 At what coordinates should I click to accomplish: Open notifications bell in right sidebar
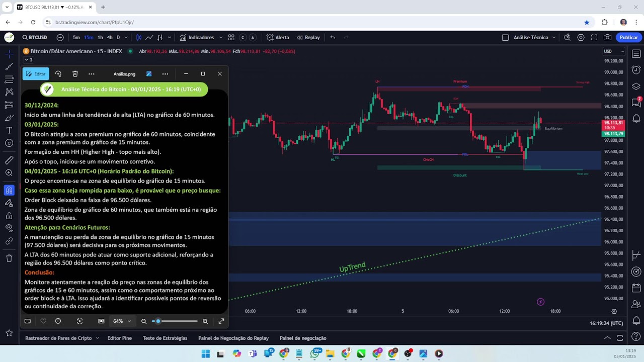(x=636, y=118)
